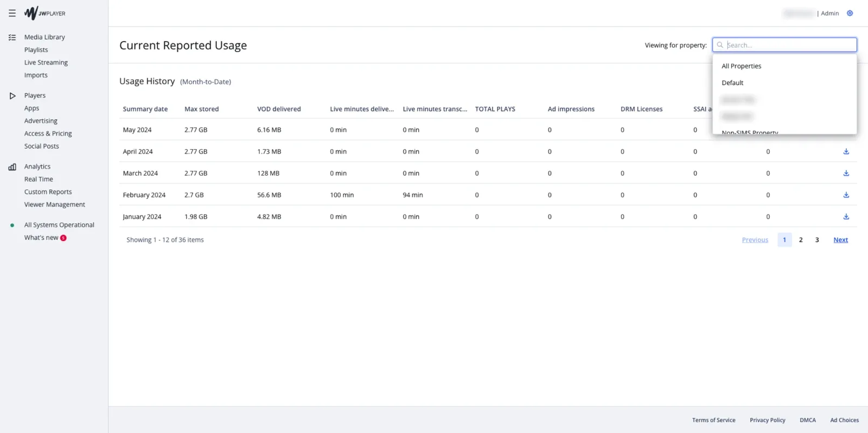868x433 pixels.
Task: Click Previous pagination link
Action: pyautogui.click(x=755, y=240)
